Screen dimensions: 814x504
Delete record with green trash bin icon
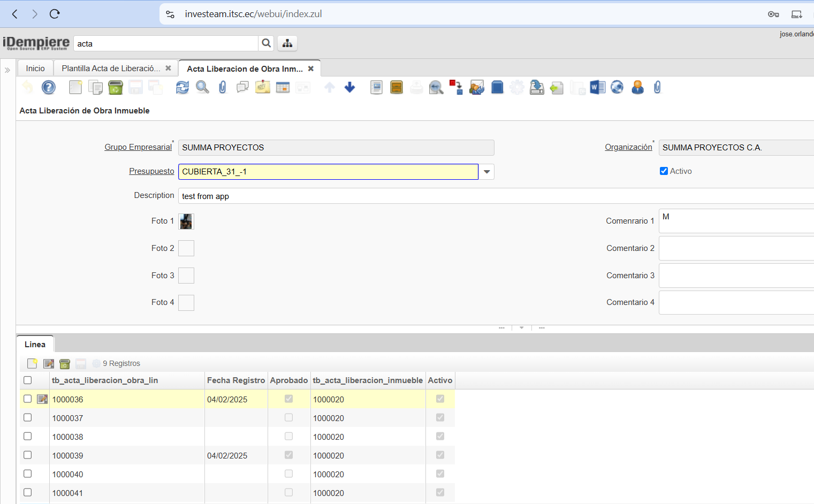(x=115, y=87)
